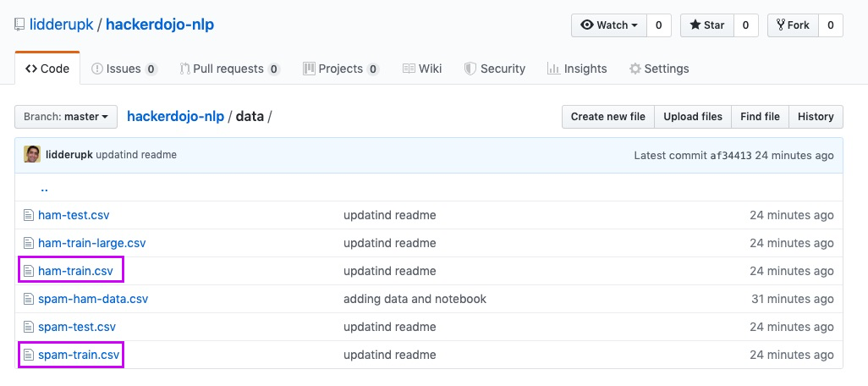The image size is (868, 386).
Task: Open the lidderupk owner link in the title
Action: click(62, 25)
